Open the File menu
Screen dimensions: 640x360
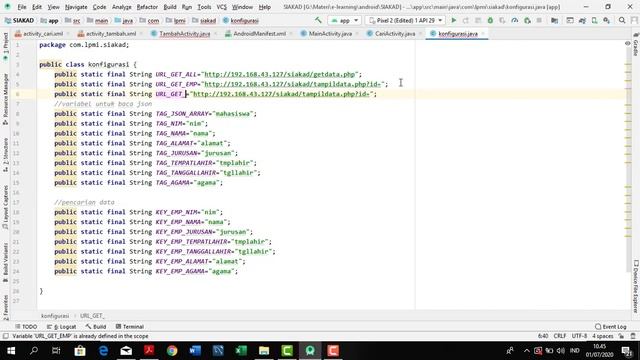(22, 7)
